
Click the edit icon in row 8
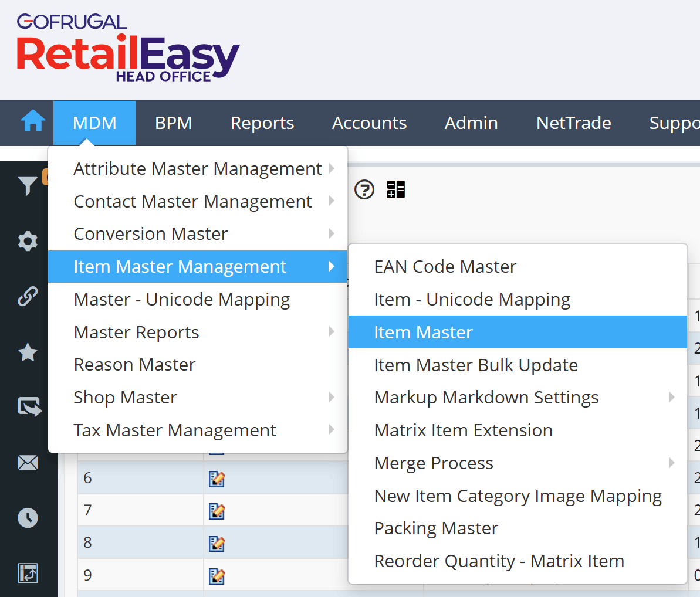click(x=217, y=543)
